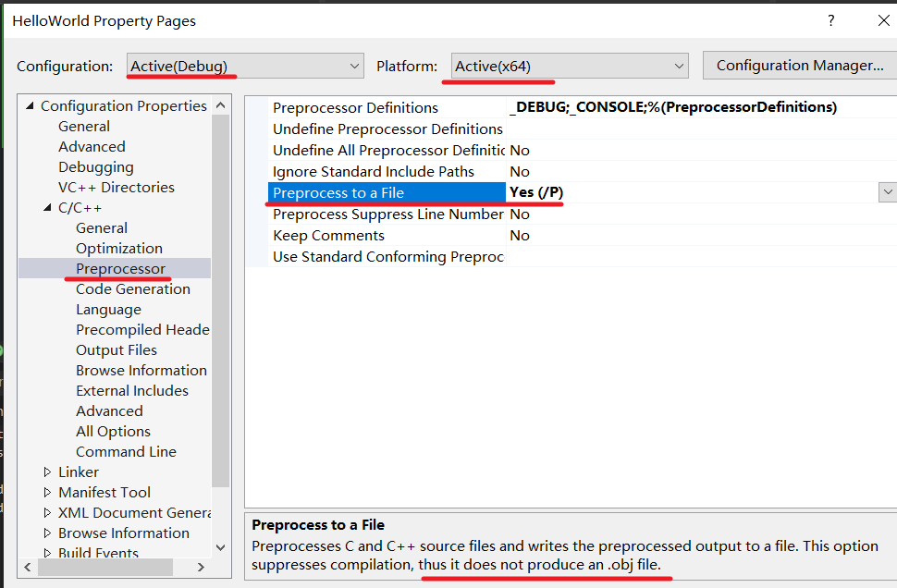Select Optimization under C/C++

(119, 249)
